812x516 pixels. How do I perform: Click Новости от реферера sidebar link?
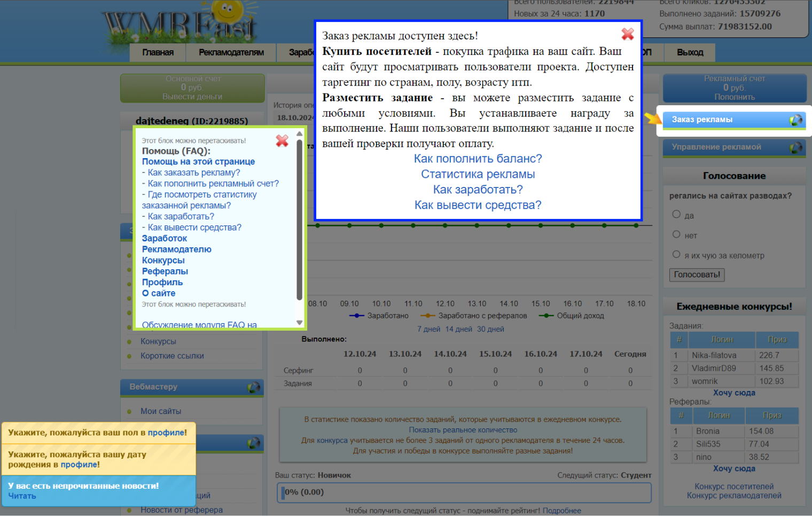[x=182, y=510]
